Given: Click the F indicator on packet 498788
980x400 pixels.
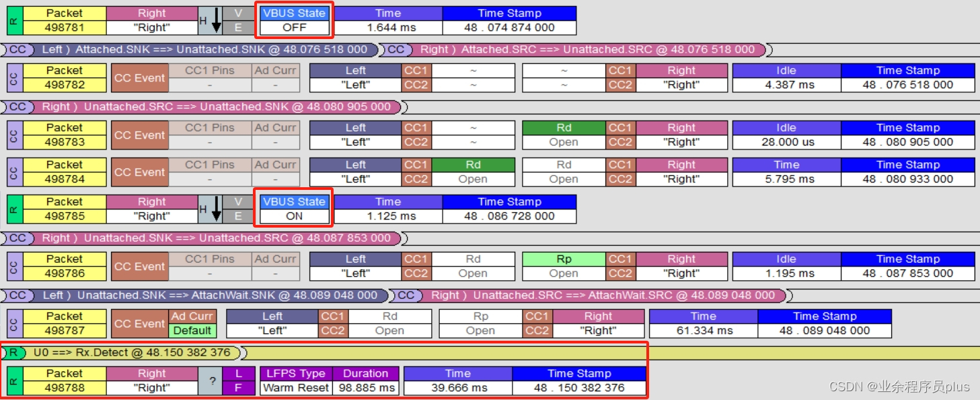Looking at the screenshot, I should 239,387.
